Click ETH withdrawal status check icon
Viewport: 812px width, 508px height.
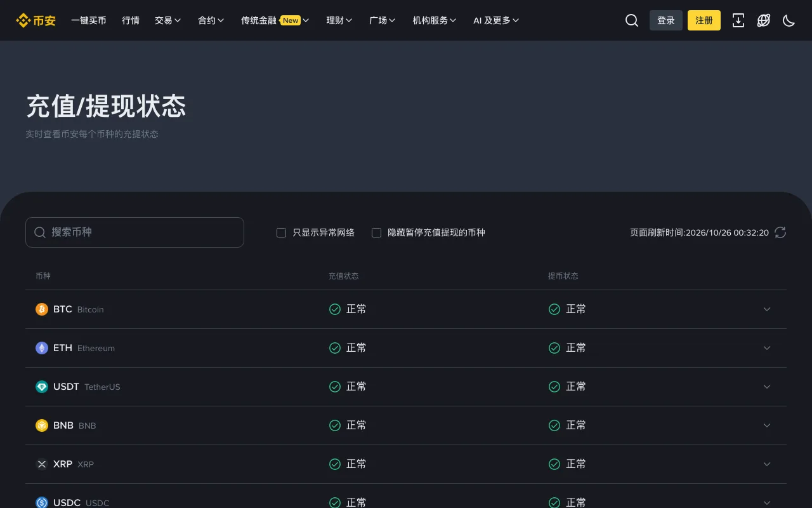[554, 348]
